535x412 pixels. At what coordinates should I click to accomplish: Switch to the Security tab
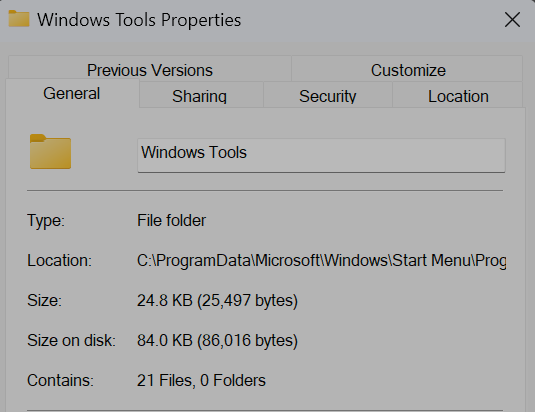coord(328,95)
